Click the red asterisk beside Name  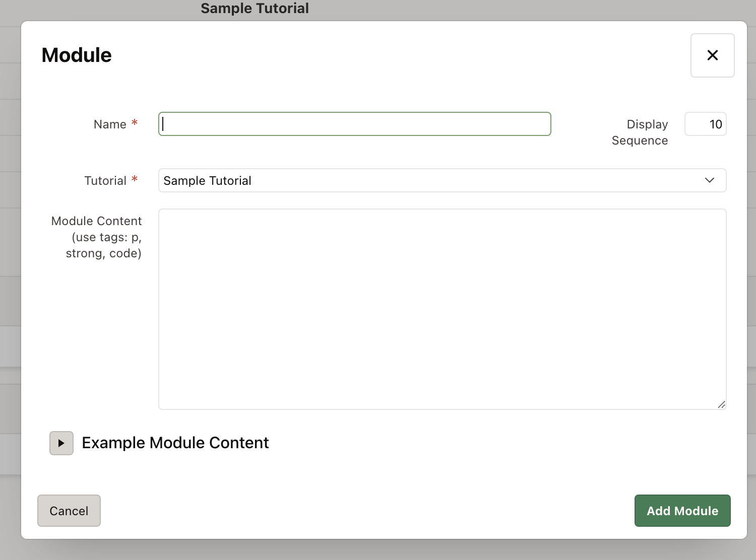pos(135,123)
